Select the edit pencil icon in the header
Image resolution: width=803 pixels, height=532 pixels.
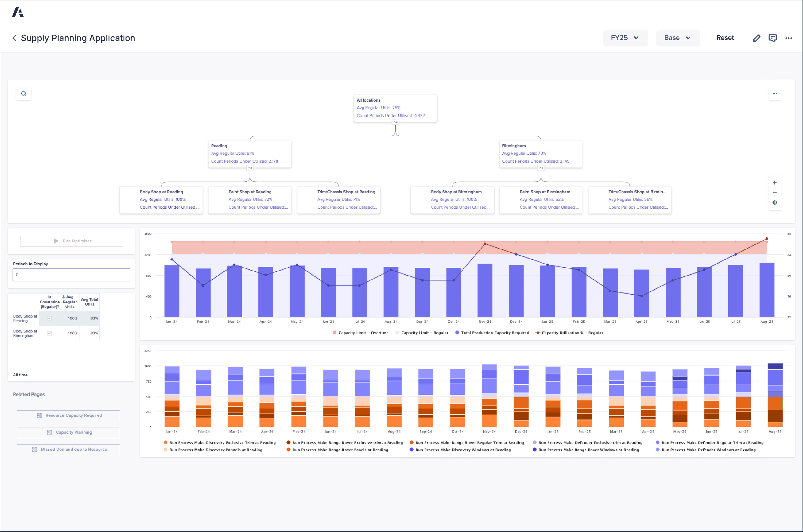[757, 38]
